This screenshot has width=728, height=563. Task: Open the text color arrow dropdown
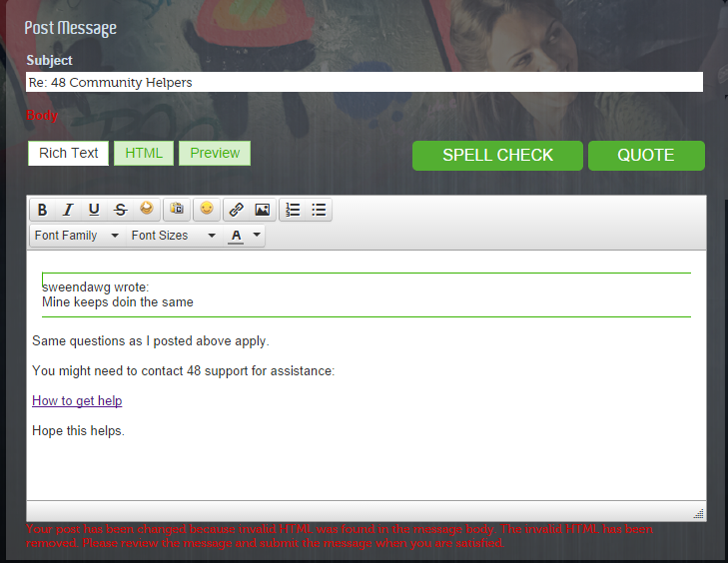tap(258, 236)
